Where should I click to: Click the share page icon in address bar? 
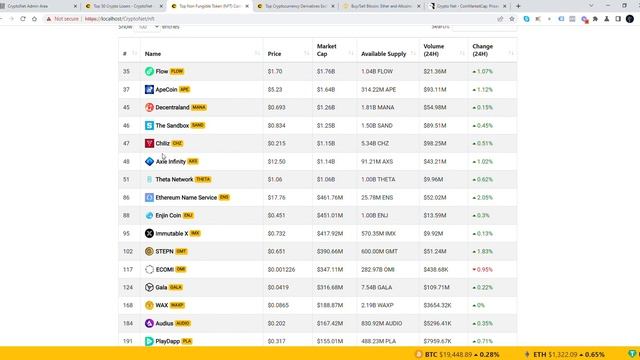click(x=500, y=19)
